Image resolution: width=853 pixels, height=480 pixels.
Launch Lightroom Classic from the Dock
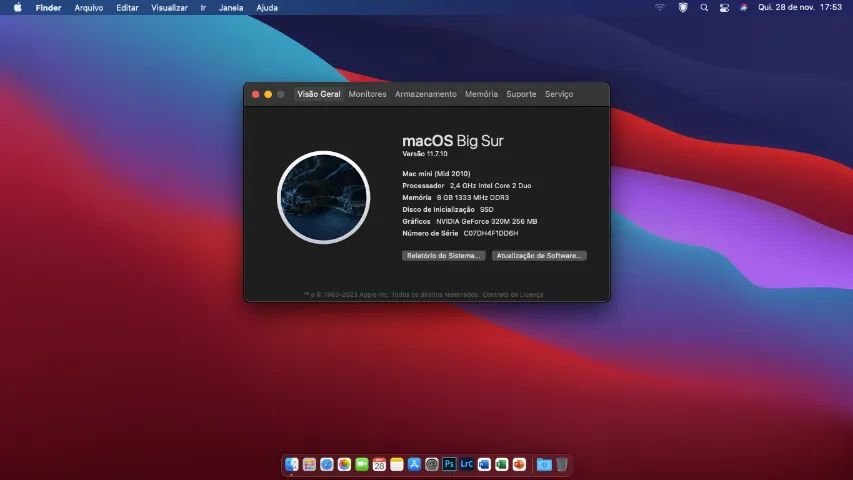pos(466,464)
